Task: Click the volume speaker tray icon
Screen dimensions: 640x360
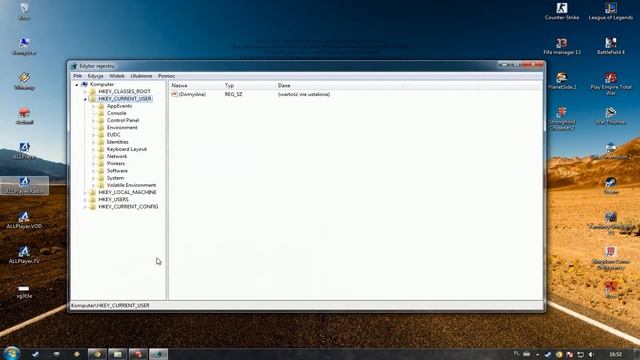Action: click(591, 354)
